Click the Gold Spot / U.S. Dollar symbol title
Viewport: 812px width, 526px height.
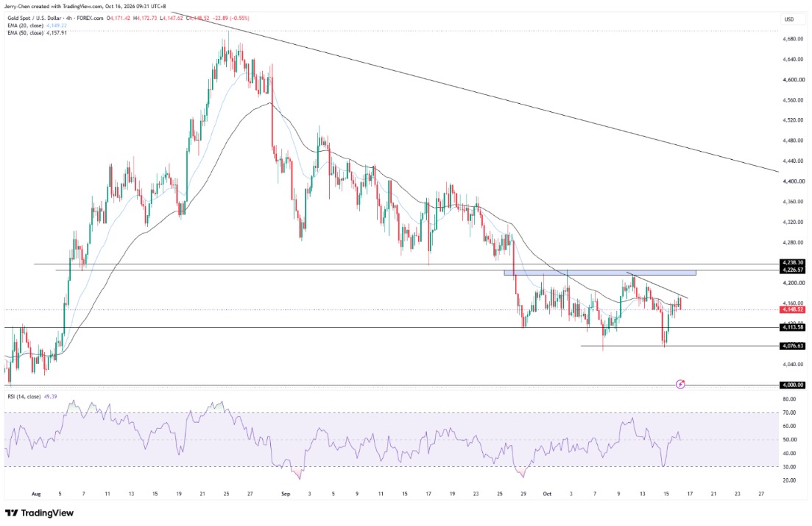(x=36, y=18)
